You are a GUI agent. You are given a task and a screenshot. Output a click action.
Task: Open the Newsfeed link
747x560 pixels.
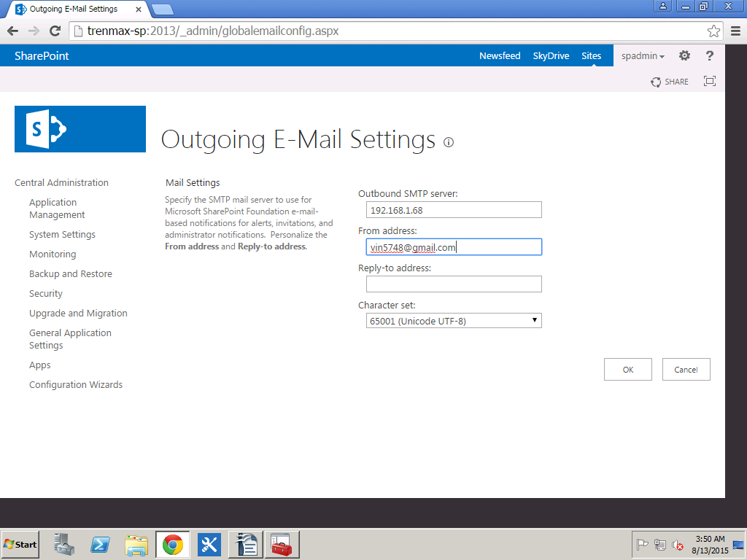tap(500, 55)
